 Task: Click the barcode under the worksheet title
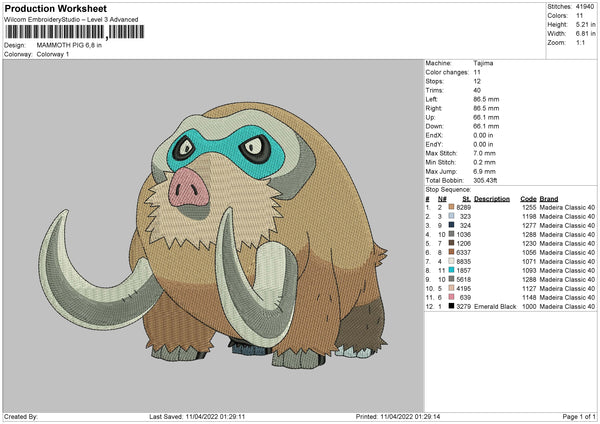[x=75, y=32]
